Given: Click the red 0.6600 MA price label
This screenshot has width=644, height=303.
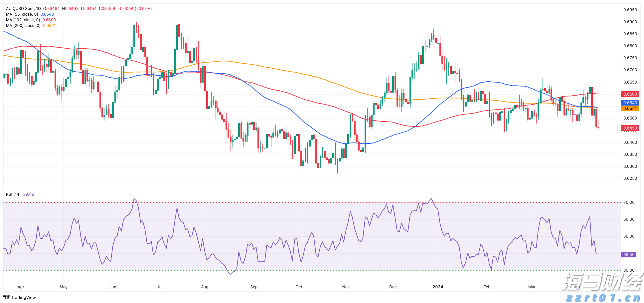Looking at the screenshot, I should [630, 94].
